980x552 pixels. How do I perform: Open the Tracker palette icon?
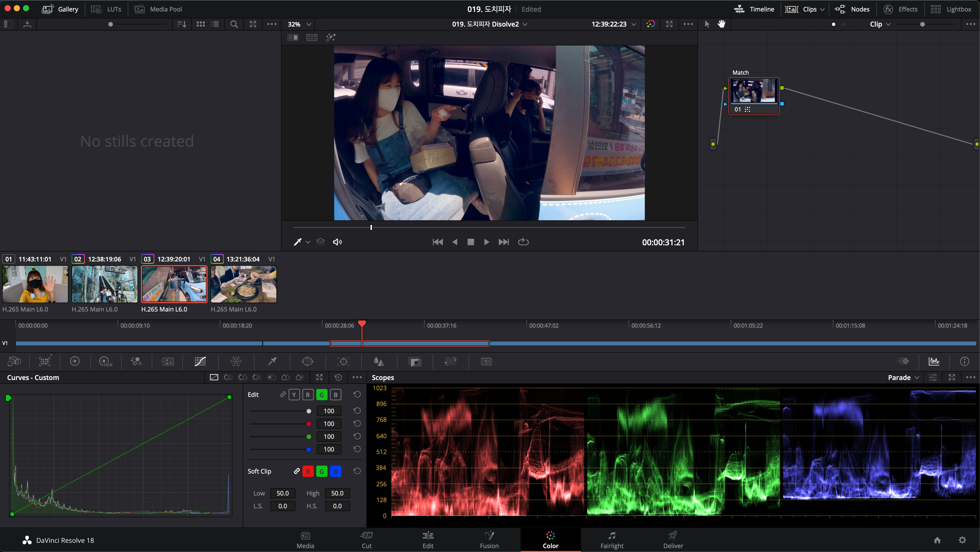[x=343, y=361]
